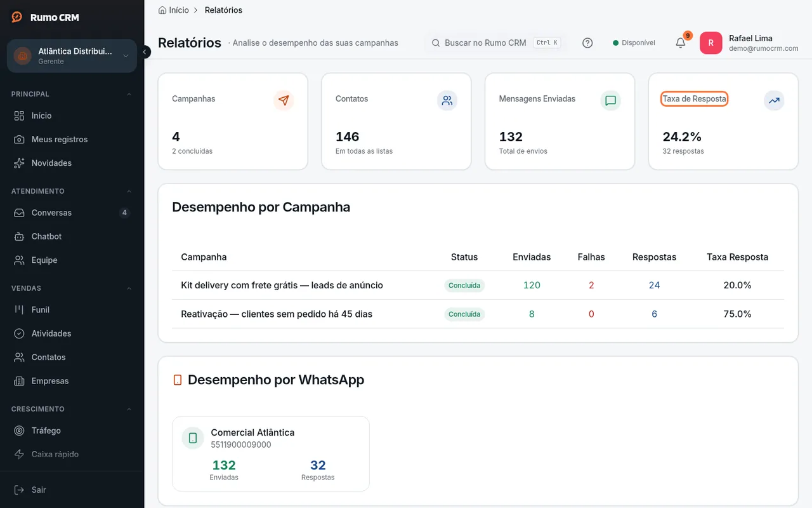
Task: Open Empresas in the sidebar
Action: click(x=72, y=381)
